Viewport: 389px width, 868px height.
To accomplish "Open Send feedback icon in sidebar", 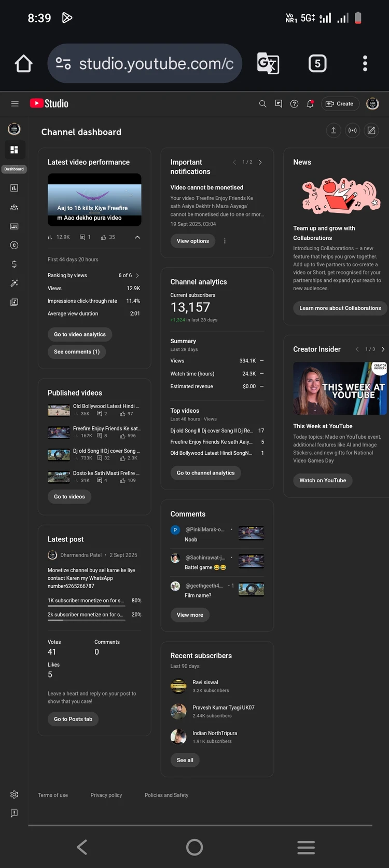I will point(14,813).
